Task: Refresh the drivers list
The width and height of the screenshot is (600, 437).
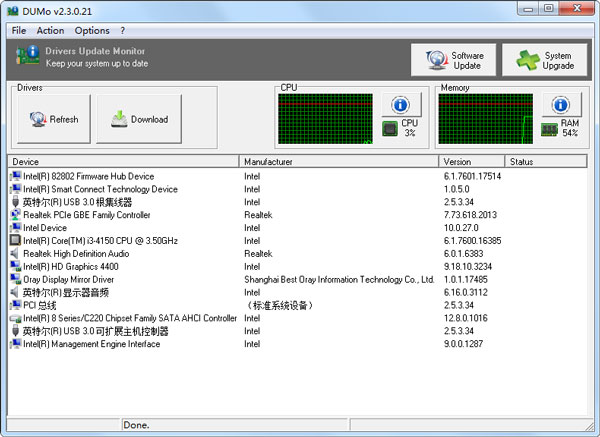Action: 54,119
